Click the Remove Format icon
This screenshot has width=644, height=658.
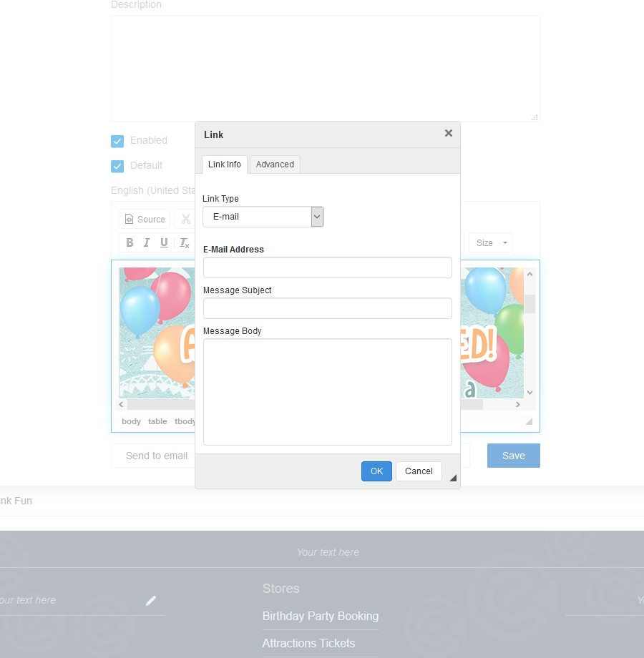(184, 242)
